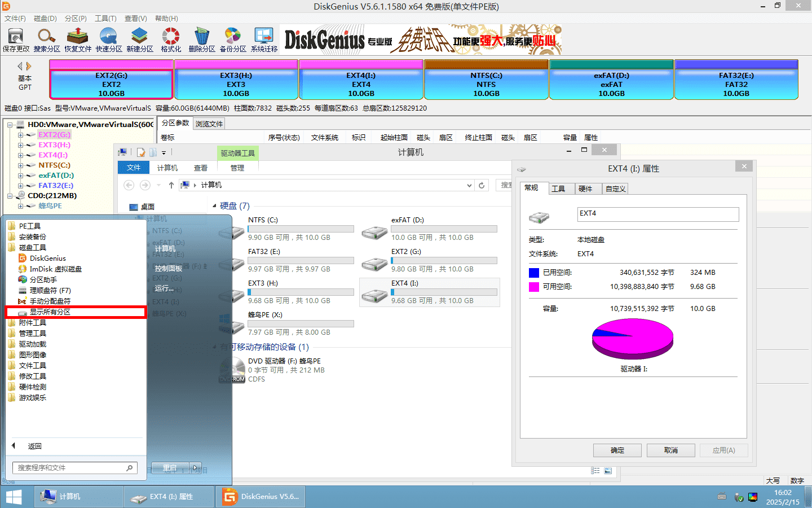
Task: Open the arrow next to the 重启 button
Action: [x=196, y=468]
